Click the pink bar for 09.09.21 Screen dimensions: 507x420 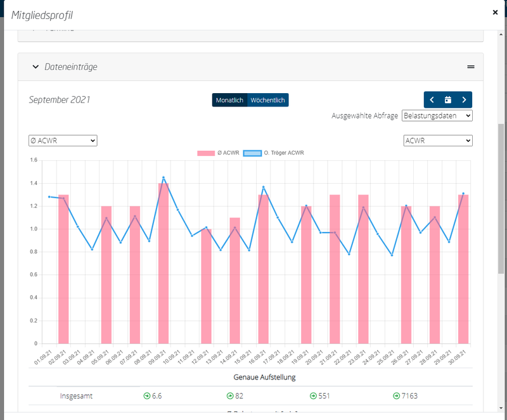(x=164, y=264)
